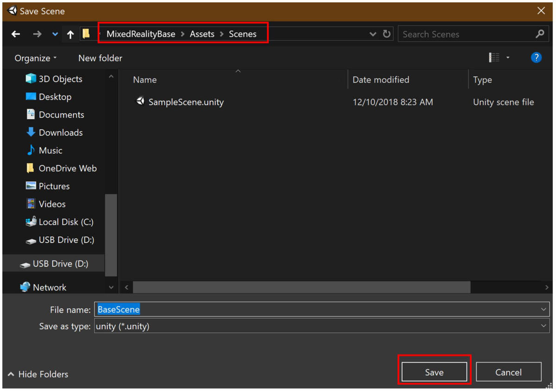
Task: Sort files by Type column
Action: [482, 80]
